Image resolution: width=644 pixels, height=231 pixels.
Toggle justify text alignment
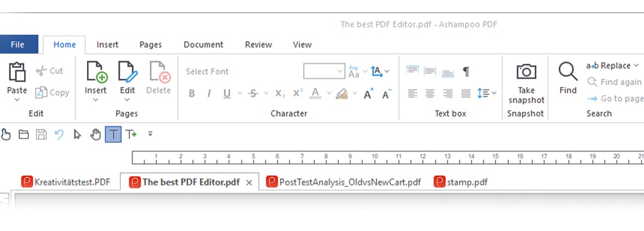466,94
